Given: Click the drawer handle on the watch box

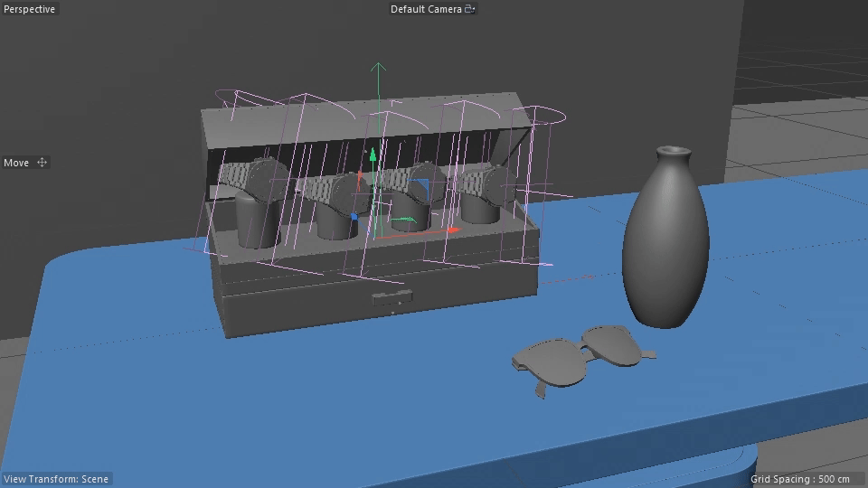Looking at the screenshot, I should [x=392, y=297].
